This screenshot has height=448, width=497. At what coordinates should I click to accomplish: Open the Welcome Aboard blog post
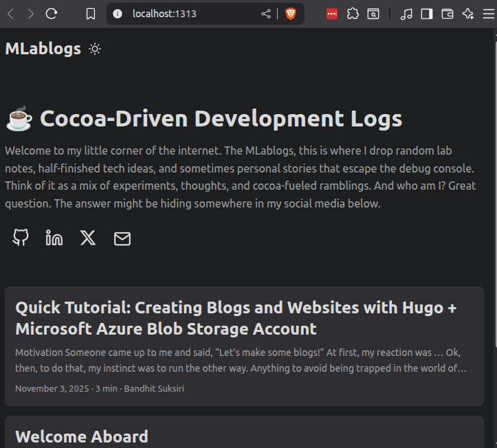tap(82, 436)
